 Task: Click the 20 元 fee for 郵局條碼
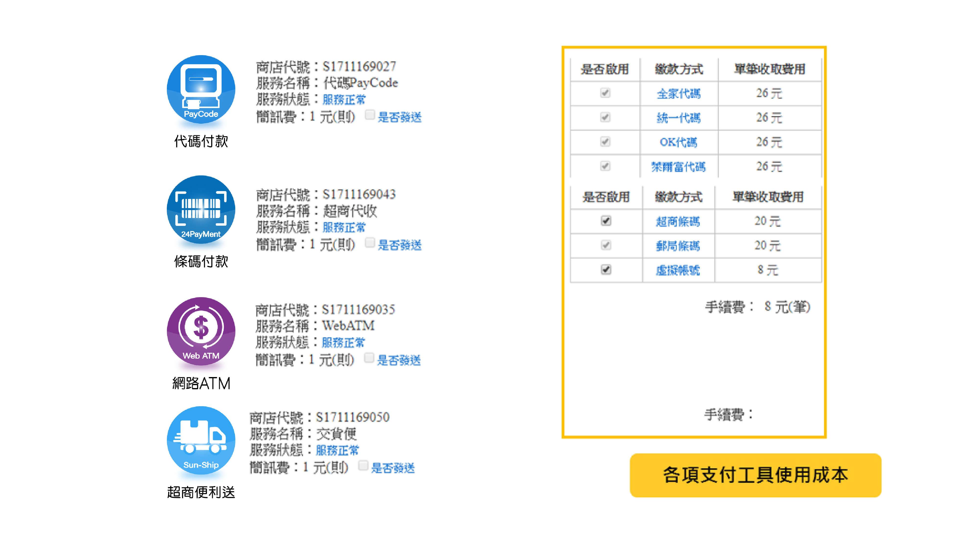[x=767, y=245]
